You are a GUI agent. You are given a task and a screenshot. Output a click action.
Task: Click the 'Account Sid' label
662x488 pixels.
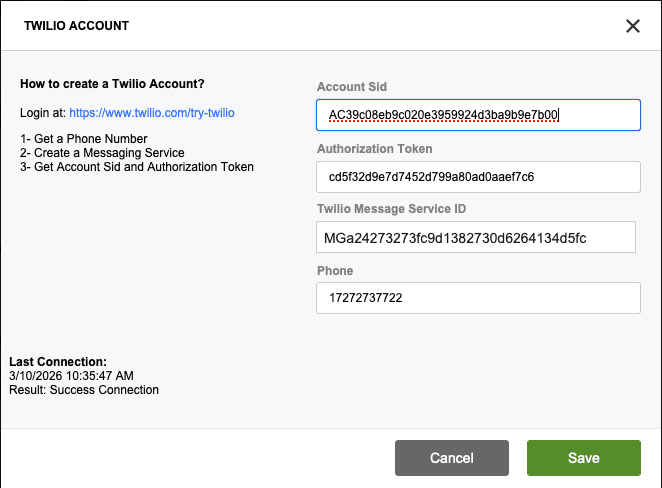[352, 87]
